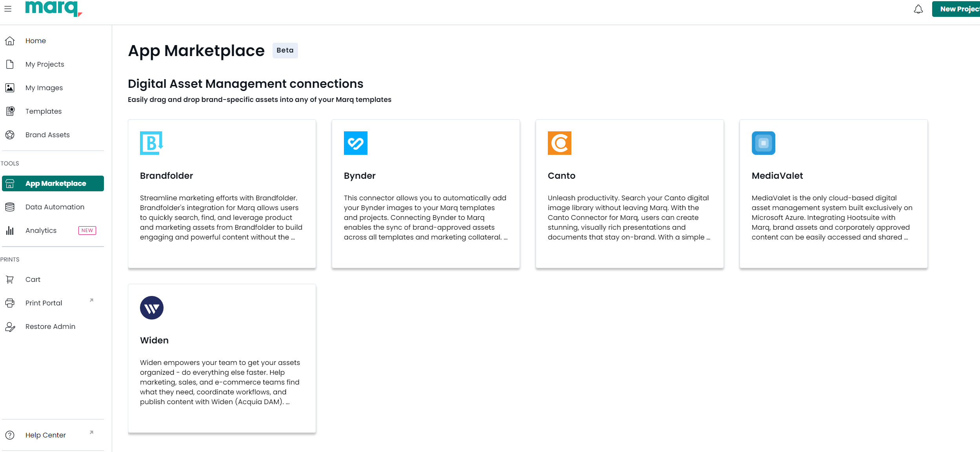
Task: Click the App Marketplace storefront icon
Action: pos(10,183)
